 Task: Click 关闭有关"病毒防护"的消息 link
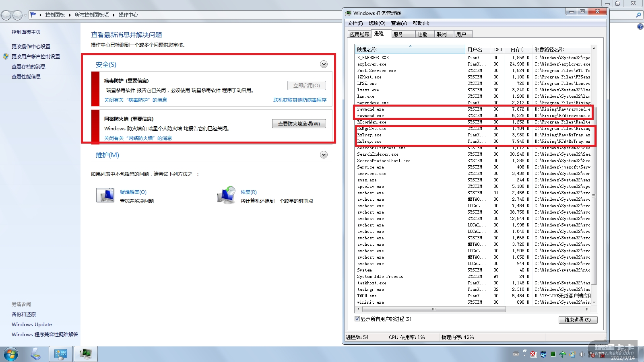(136, 100)
